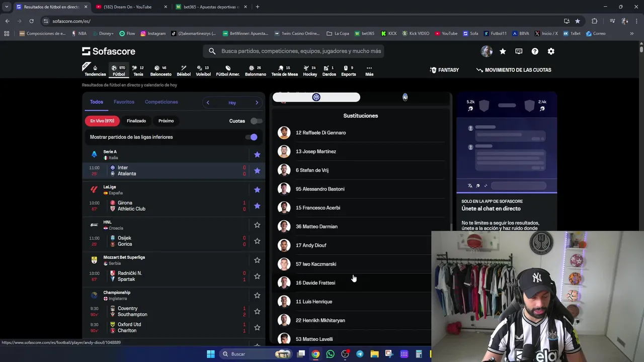The image size is (644, 362).
Task: Favorite the HNL league star
Action: coord(257,225)
